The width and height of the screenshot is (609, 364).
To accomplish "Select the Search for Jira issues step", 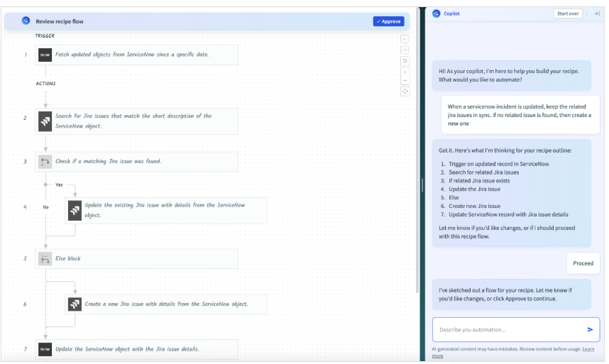I will click(136, 121).
